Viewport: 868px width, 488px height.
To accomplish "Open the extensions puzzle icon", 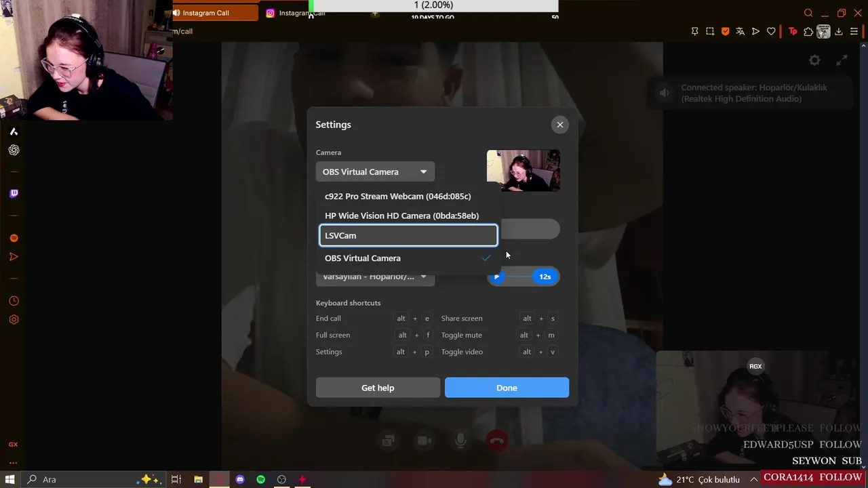I will pyautogui.click(x=808, y=31).
